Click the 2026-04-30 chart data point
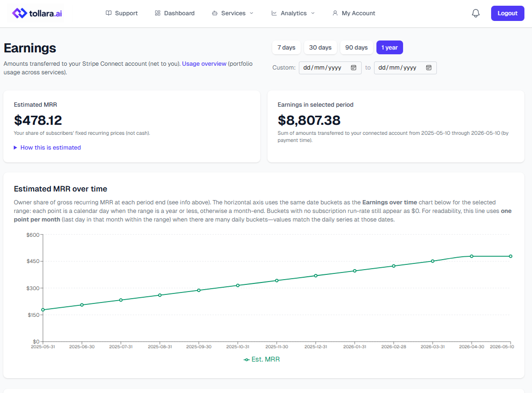 pyautogui.click(x=472, y=256)
